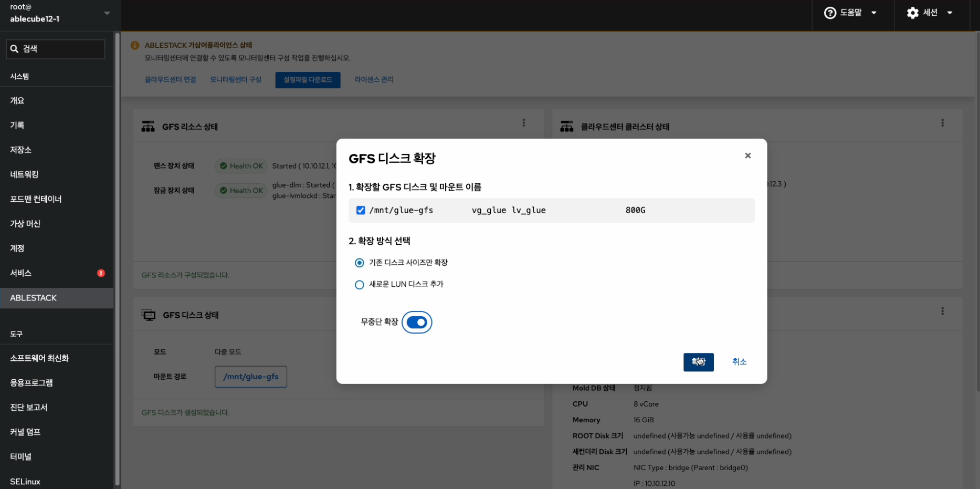This screenshot has height=489, width=980.
Task: Click the GFS 디스크 상태 card icon
Action: pyautogui.click(x=149, y=315)
